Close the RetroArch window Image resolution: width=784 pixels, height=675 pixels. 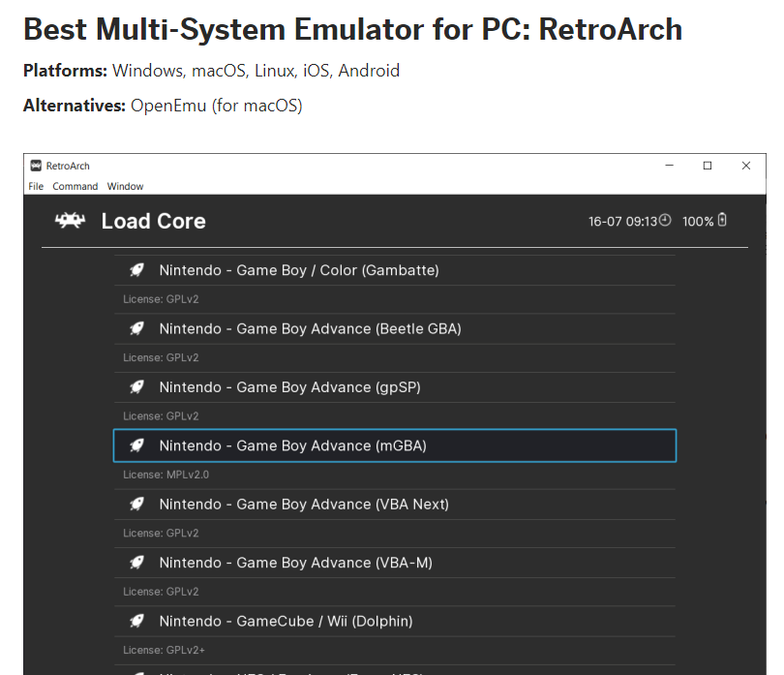click(x=746, y=166)
